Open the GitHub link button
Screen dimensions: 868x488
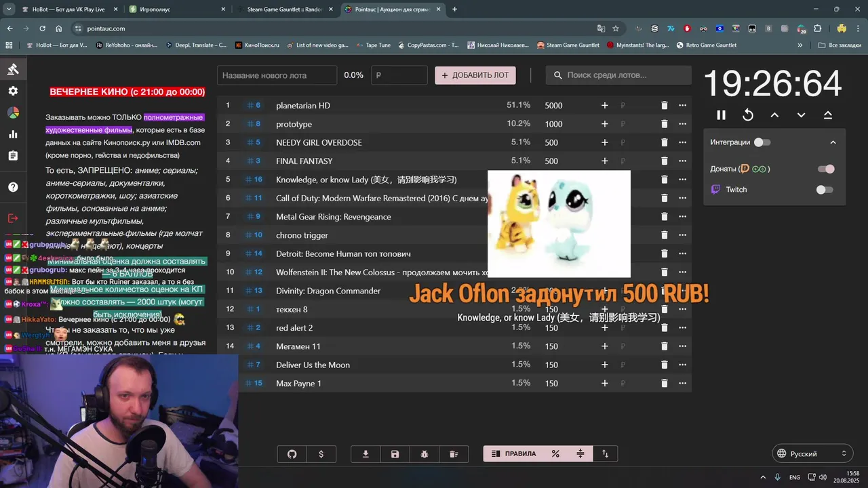pyautogui.click(x=292, y=454)
